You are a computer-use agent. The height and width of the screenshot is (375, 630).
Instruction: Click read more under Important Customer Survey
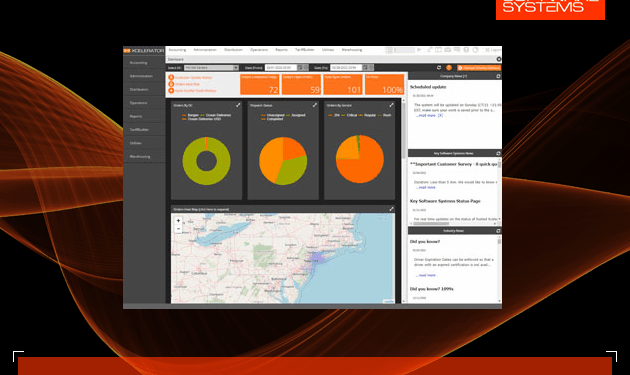tap(425, 187)
